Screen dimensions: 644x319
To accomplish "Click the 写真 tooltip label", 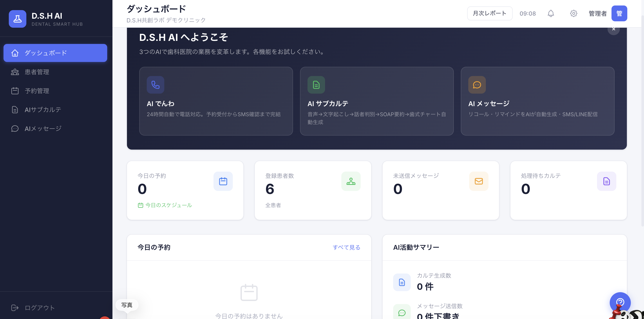I will click(x=127, y=305).
